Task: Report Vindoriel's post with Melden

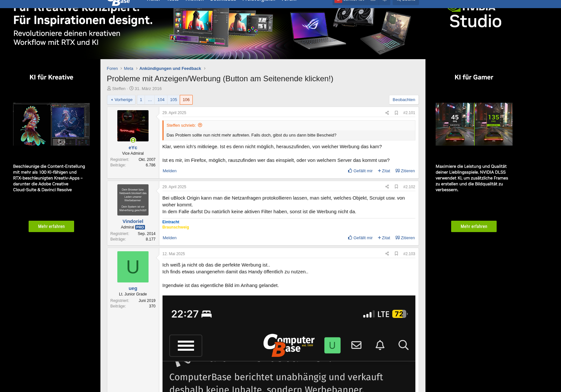Action: (x=170, y=238)
